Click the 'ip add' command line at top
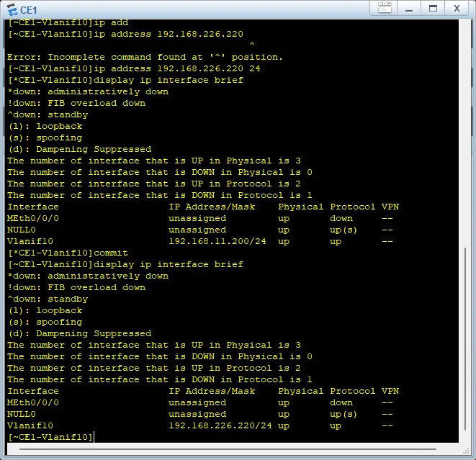476x460 pixels. click(x=68, y=23)
